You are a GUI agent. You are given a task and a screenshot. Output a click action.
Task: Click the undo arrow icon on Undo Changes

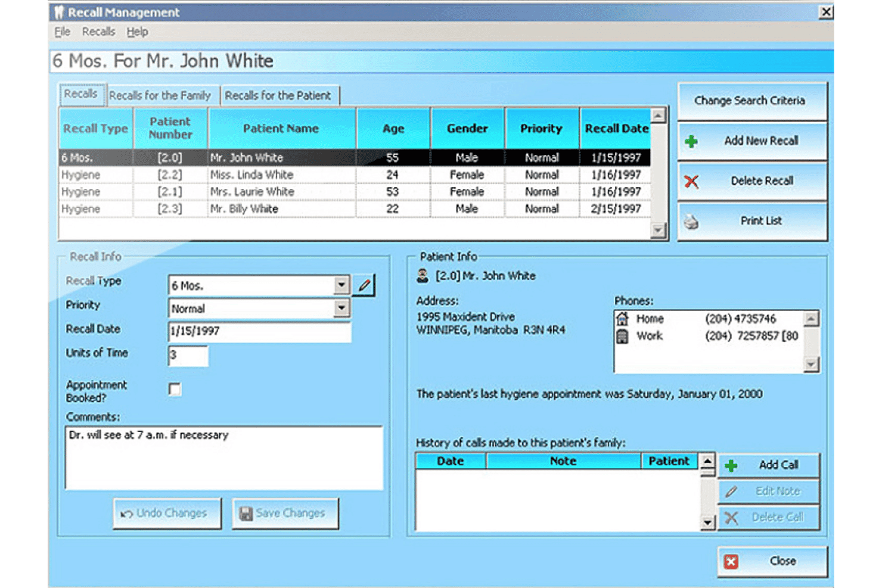(126, 514)
